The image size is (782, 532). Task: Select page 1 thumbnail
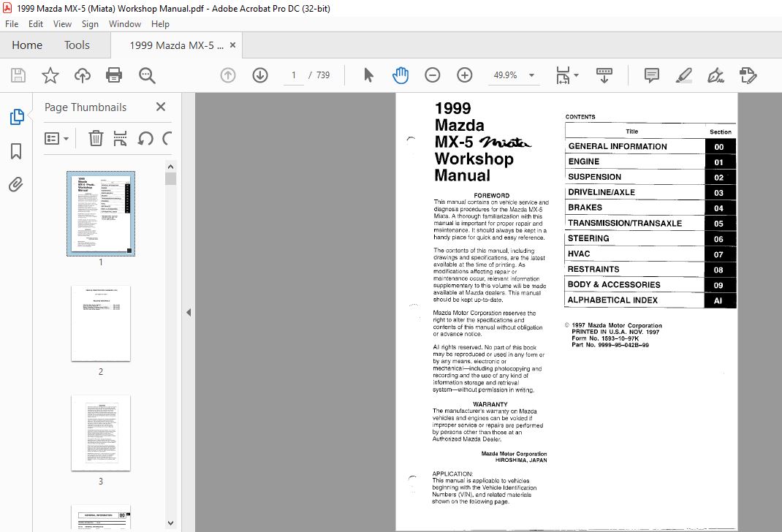tap(101, 213)
